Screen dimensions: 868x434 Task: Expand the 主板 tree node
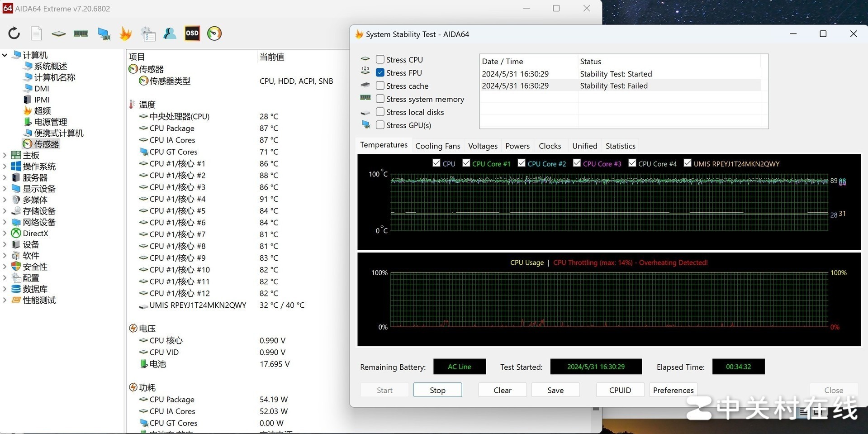(5, 155)
